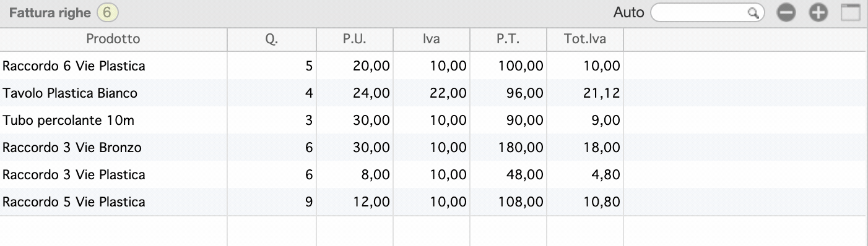This screenshot has height=246, width=868.
Task: Click the Fattura righe panel title
Action: 50,12
